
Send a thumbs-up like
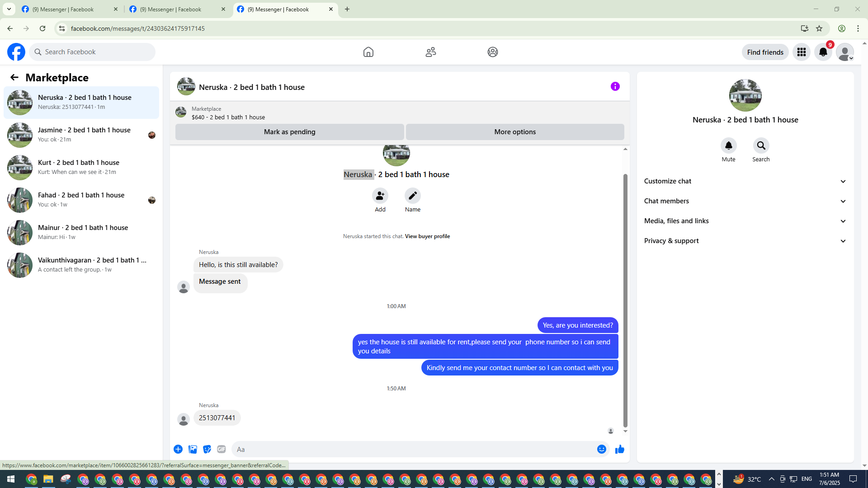[x=619, y=449]
